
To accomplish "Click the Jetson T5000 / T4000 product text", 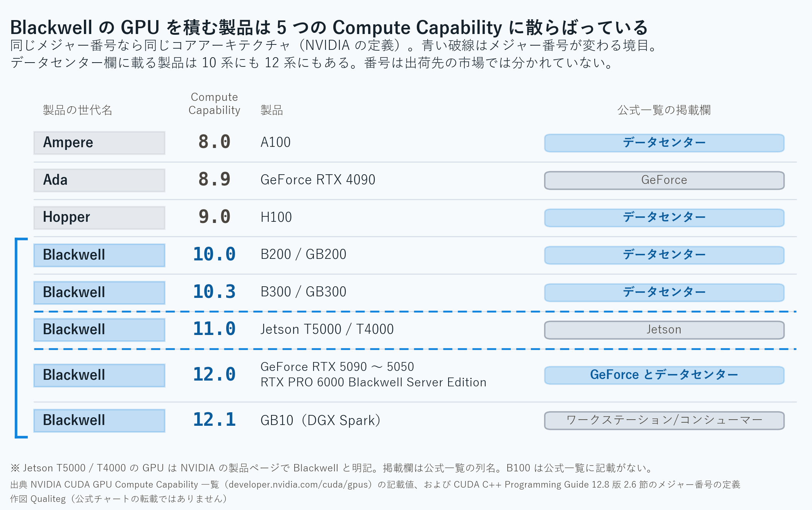I will 327,329.
